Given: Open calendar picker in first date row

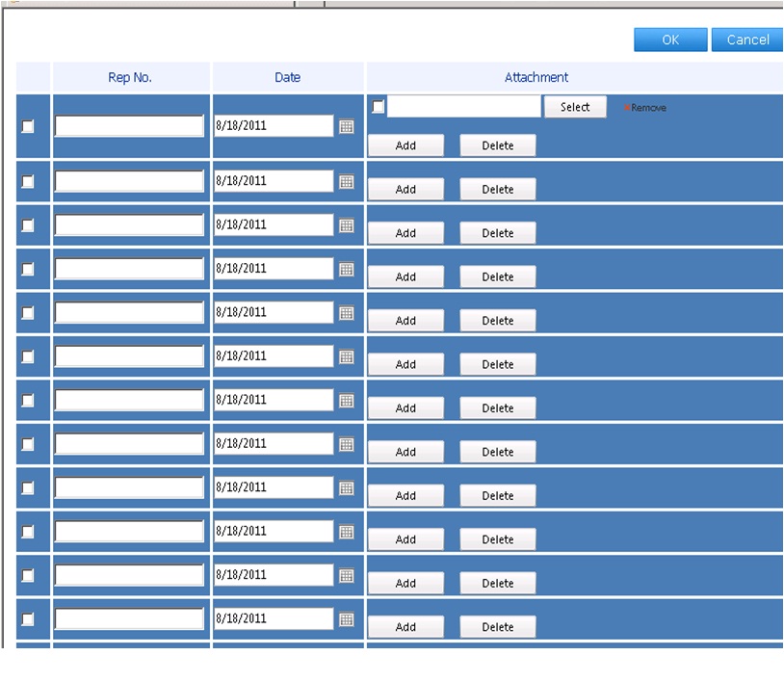Looking at the screenshot, I should coord(346,126).
